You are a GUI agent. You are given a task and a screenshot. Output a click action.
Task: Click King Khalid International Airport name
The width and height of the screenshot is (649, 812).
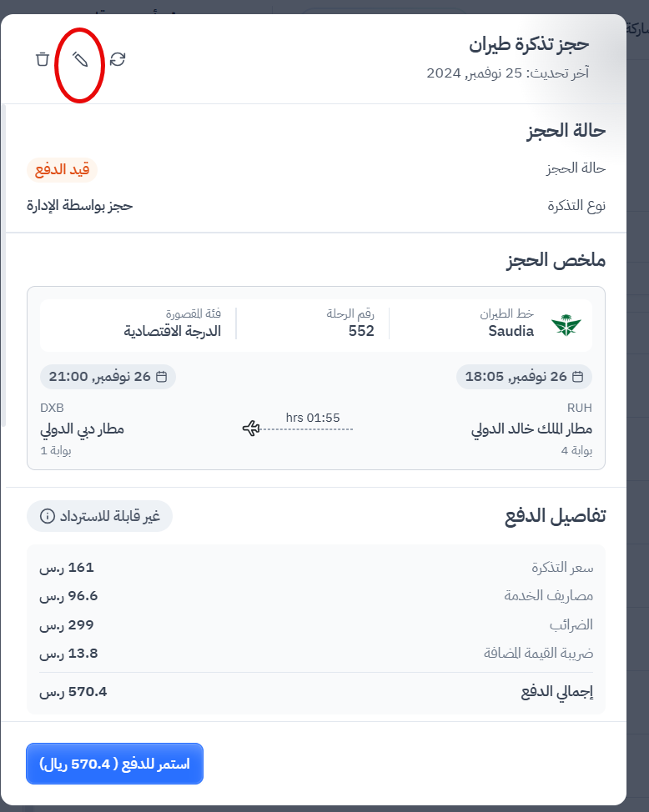point(531,430)
